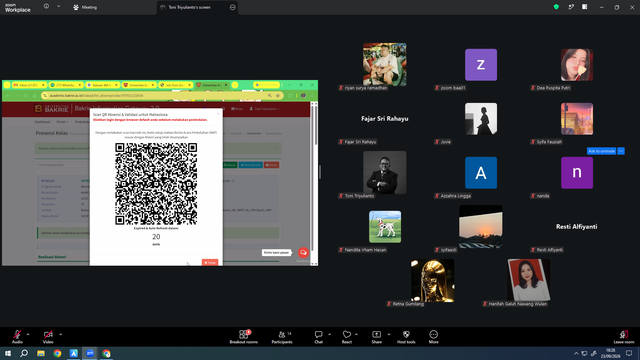
Task: Toggle the view layout icon in title bar
Action: point(584,7)
